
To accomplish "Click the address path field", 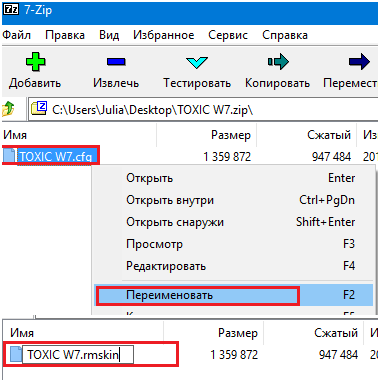I will (x=203, y=109).
